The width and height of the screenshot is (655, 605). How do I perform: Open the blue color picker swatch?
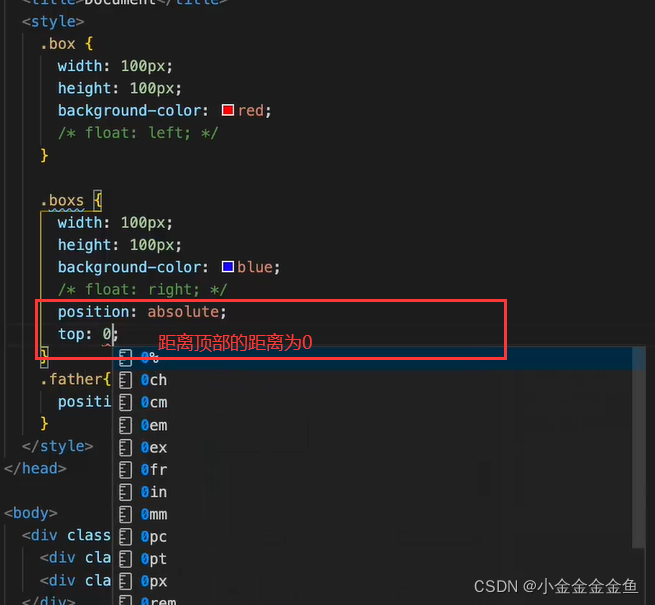(x=228, y=267)
